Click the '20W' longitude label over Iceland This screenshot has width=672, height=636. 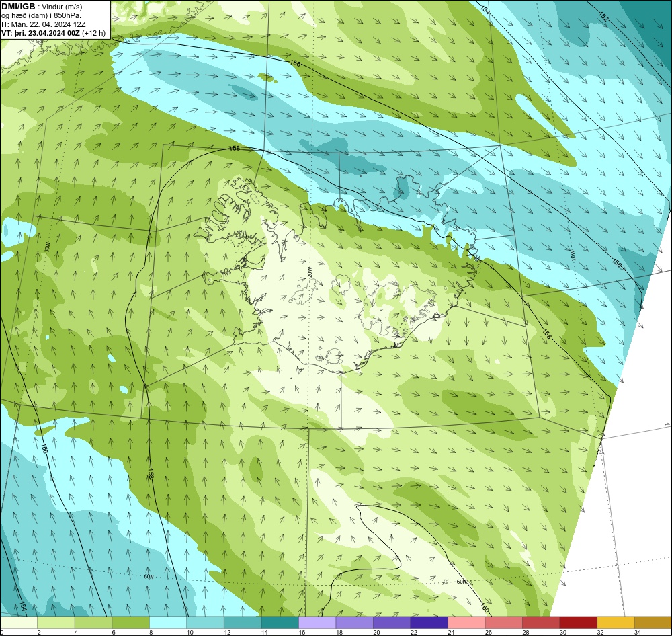coord(309,271)
